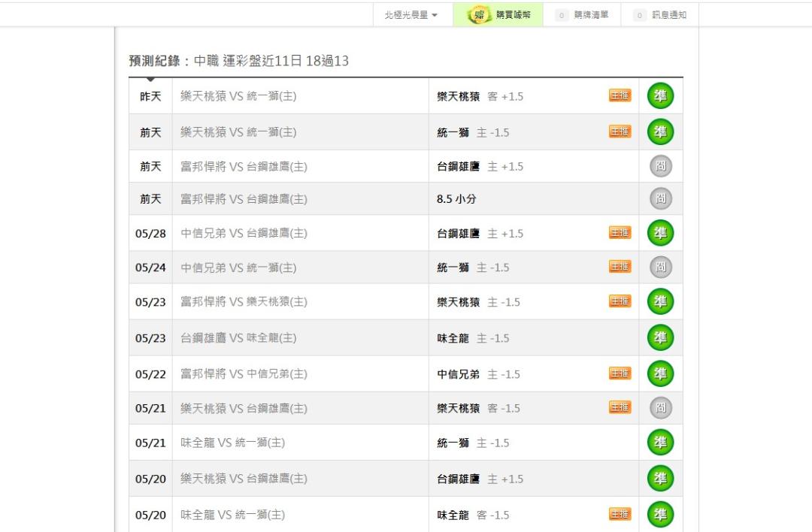The image size is (812, 532).
Task: Click 主推 badge beside 樂天桃猿 客 -1.5
Action: [620, 408]
